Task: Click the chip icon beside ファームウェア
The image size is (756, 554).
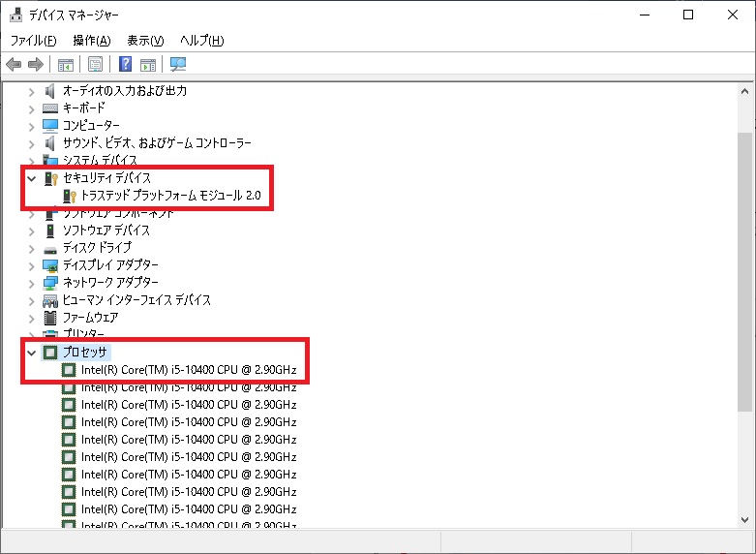Action: pos(50,318)
